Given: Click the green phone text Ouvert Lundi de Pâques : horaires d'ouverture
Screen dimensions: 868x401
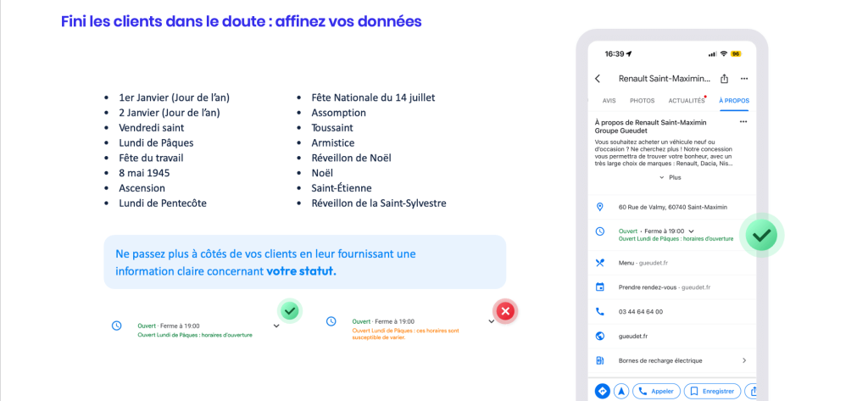Looking at the screenshot, I should 676,239.
